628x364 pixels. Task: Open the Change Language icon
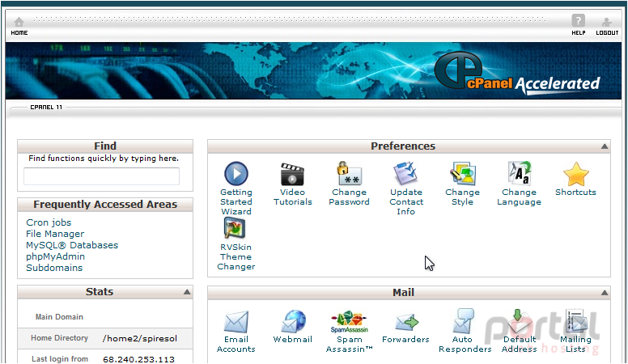(520, 173)
